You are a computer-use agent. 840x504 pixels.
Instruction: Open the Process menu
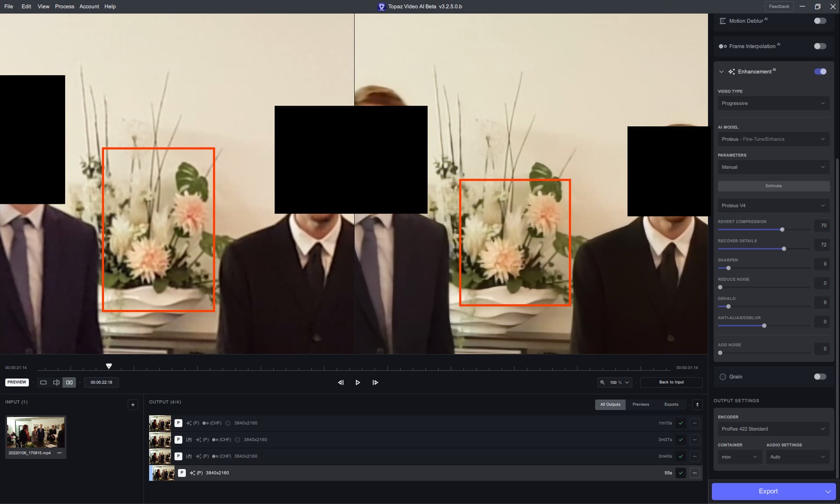point(64,7)
